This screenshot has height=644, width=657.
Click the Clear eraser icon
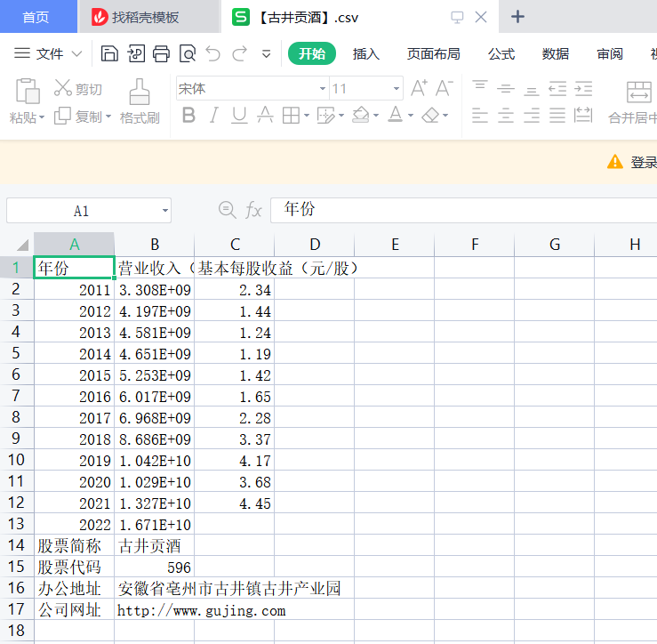coord(430,116)
